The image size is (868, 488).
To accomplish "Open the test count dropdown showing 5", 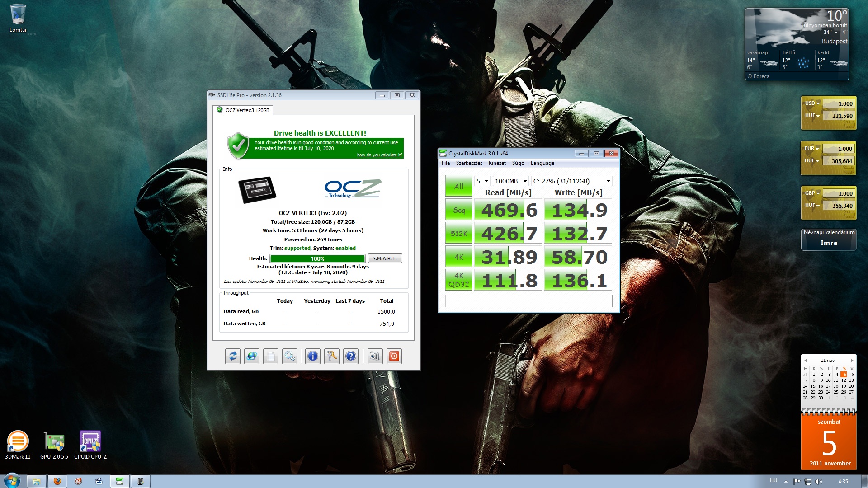I will pyautogui.click(x=482, y=181).
